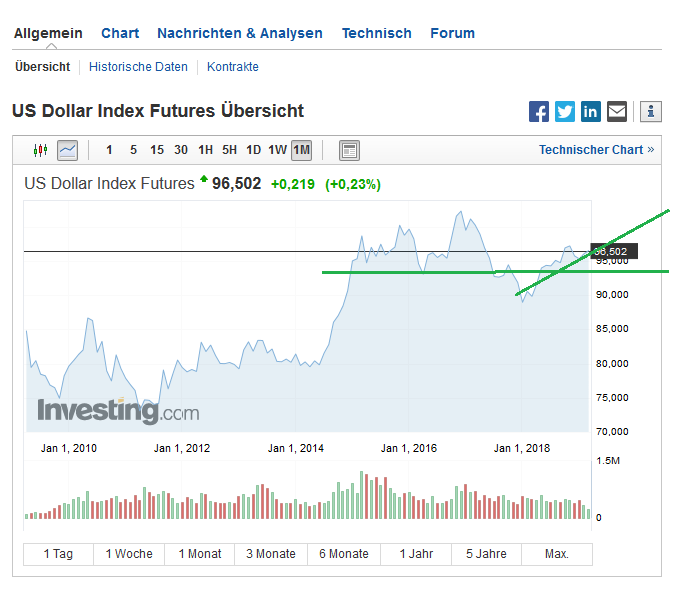Select the area line chart type

point(67,150)
